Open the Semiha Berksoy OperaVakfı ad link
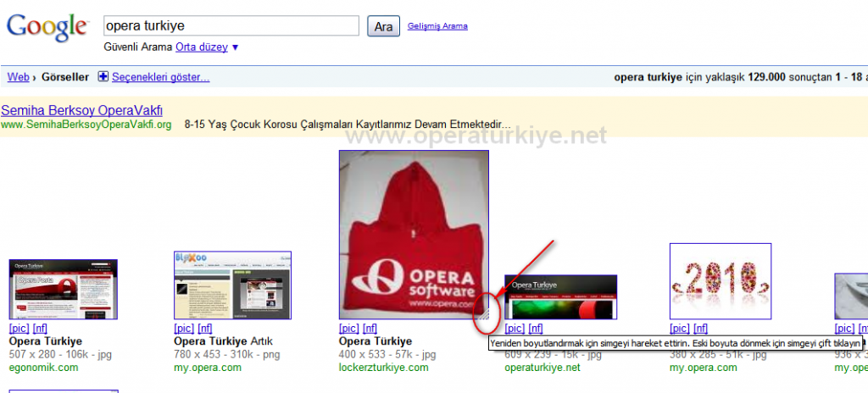This screenshot has width=868, height=393. pos(82,110)
